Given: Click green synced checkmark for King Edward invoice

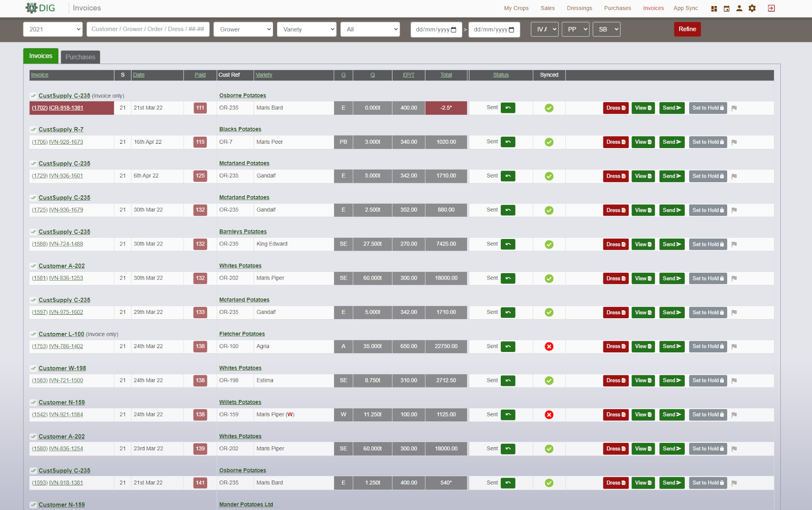Looking at the screenshot, I should coord(549,244).
